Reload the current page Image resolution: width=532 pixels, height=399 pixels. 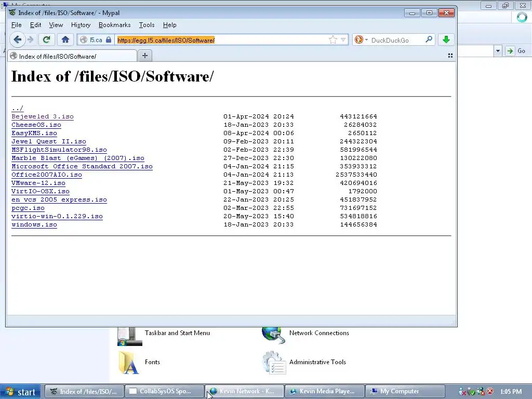click(x=46, y=39)
